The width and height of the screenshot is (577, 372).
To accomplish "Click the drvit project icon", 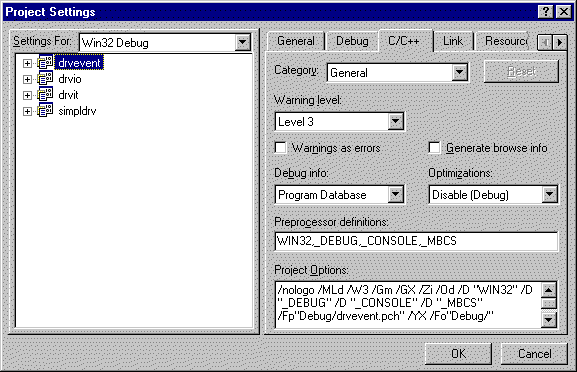I will [45, 95].
